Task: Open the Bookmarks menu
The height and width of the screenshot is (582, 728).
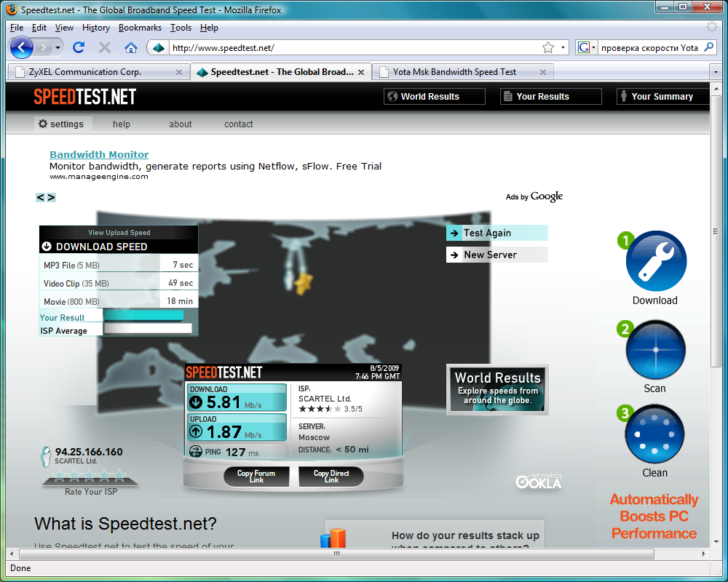Action: [x=140, y=28]
